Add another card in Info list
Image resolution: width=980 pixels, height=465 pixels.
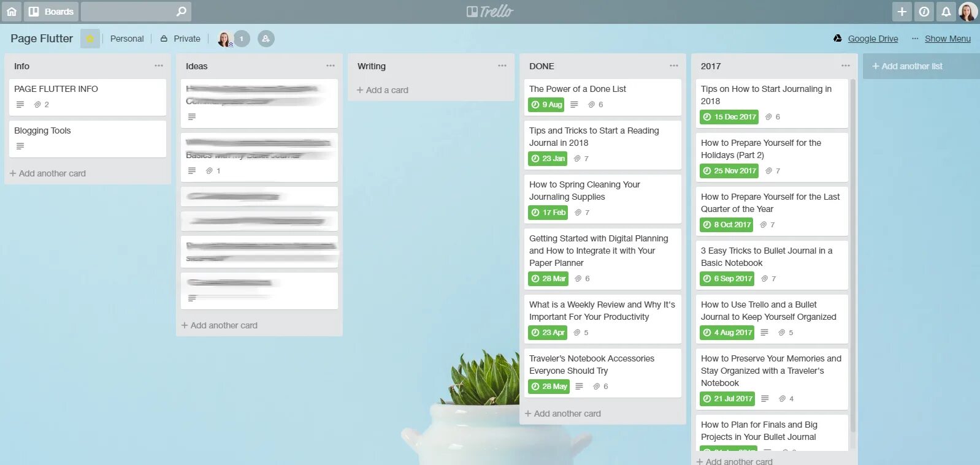(48, 173)
